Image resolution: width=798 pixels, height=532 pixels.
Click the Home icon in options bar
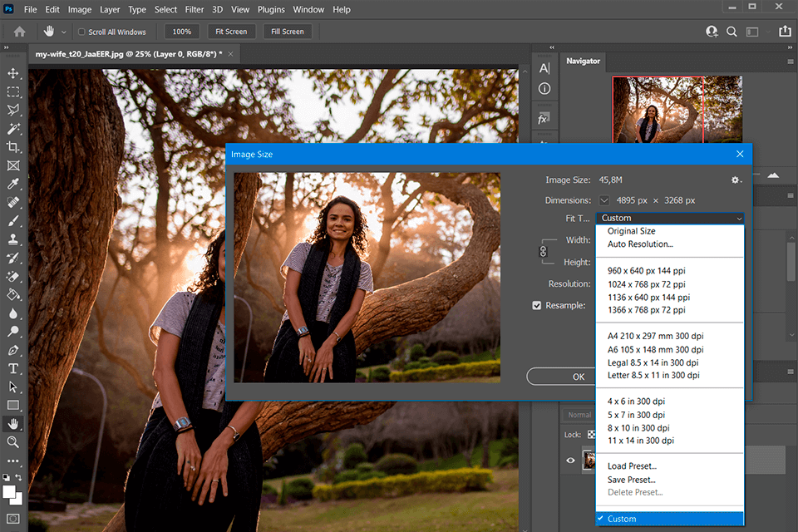point(19,32)
